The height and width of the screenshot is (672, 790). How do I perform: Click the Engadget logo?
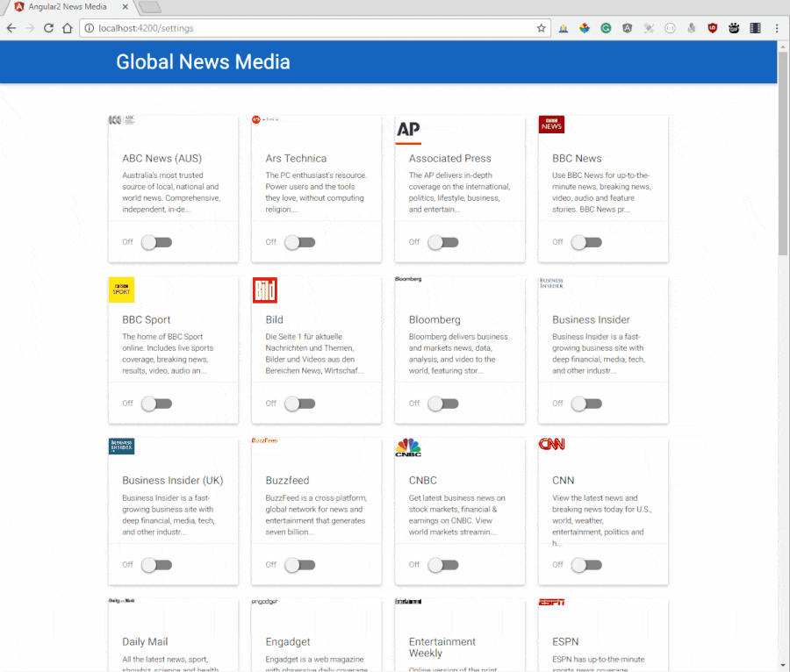(264, 601)
